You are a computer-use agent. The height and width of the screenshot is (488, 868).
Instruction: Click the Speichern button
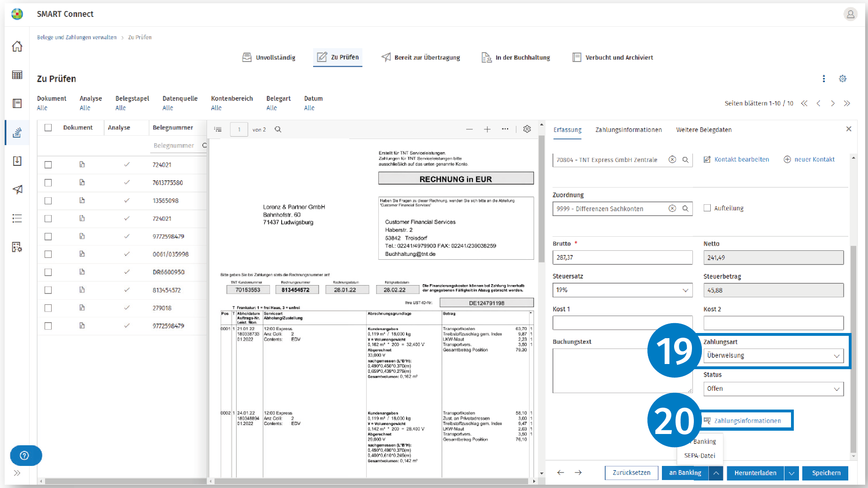pyautogui.click(x=826, y=473)
